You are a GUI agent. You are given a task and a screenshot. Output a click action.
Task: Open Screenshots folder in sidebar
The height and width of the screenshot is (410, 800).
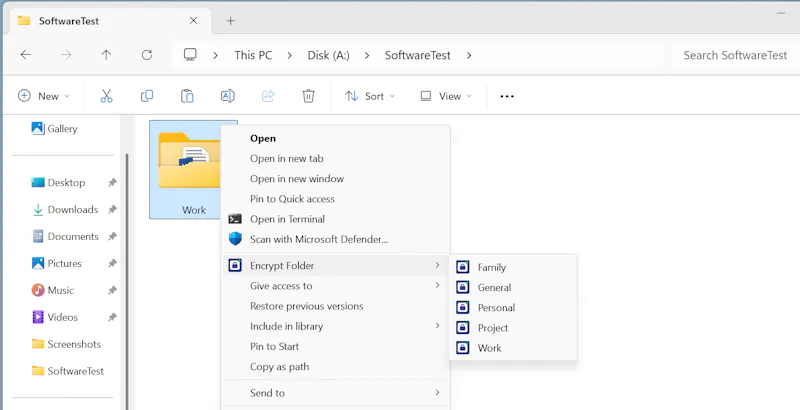[66, 344]
